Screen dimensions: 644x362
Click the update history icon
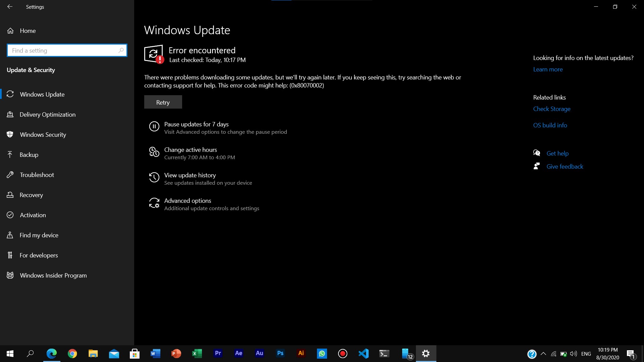(x=154, y=177)
